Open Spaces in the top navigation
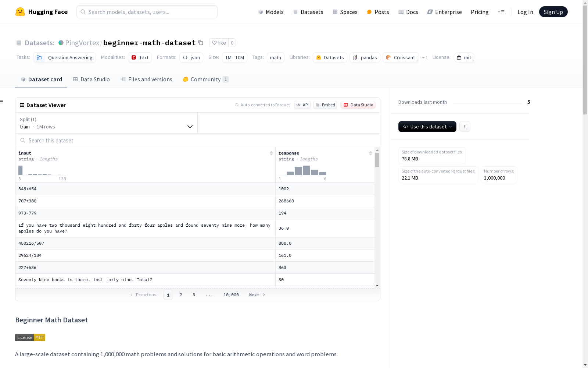The image size is (588, 368). (345, 12)
